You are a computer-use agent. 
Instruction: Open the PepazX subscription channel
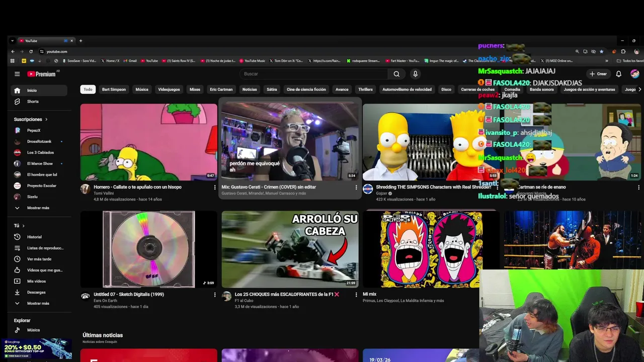click(x=40, y=131)
